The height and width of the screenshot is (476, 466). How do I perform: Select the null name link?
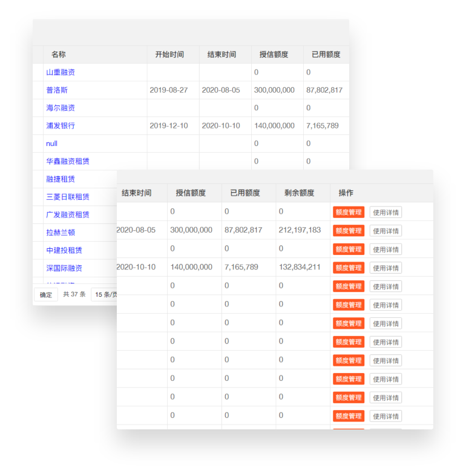coord(52,144)
